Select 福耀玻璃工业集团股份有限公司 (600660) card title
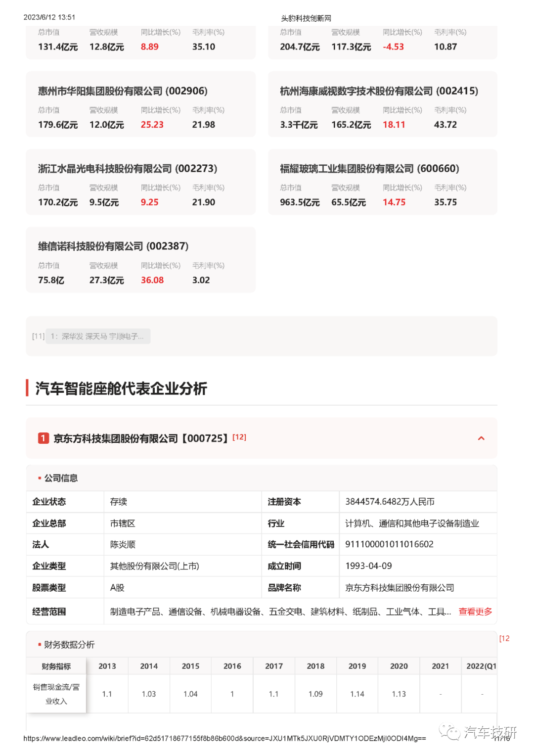Screen dimensions: 534x756 [369, 169]
